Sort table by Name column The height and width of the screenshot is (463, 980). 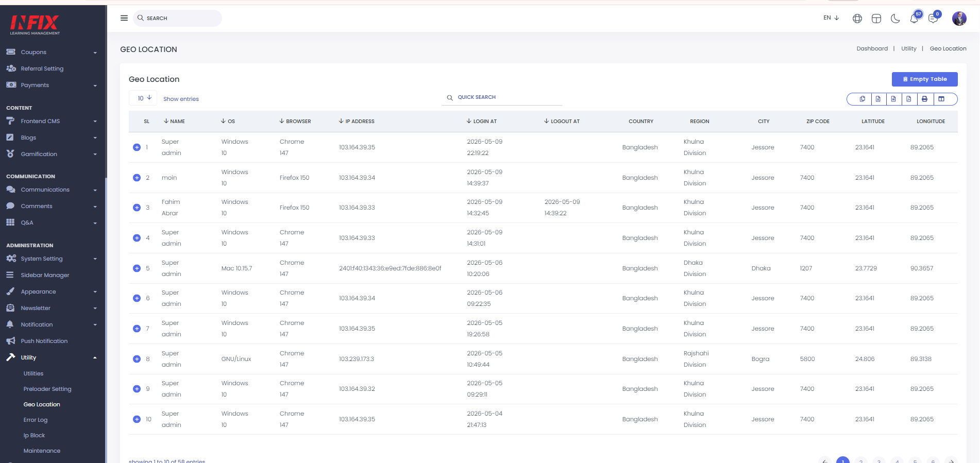(x=174, y=122)
